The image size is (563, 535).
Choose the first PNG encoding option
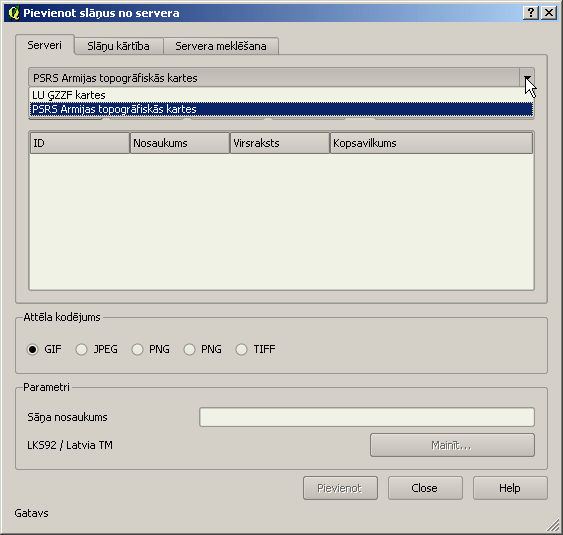tap(138, 349)
